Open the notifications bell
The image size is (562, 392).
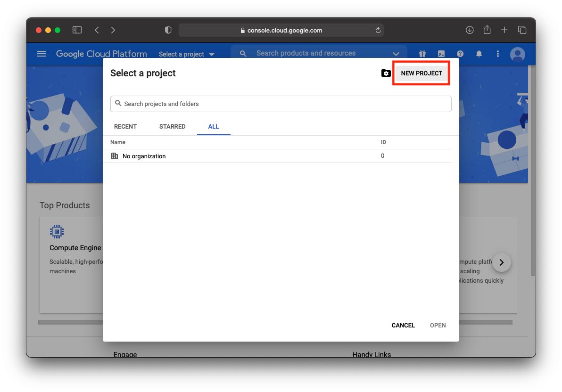479,54
